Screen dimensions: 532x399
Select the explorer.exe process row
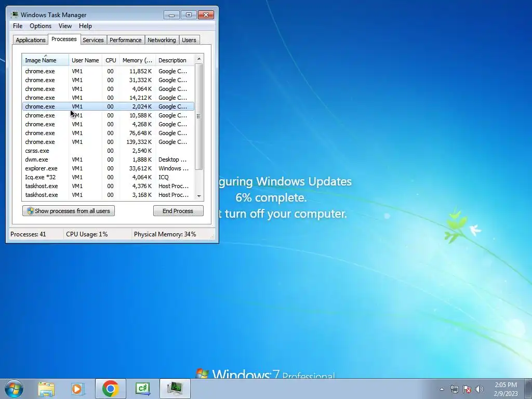(108, 168)
